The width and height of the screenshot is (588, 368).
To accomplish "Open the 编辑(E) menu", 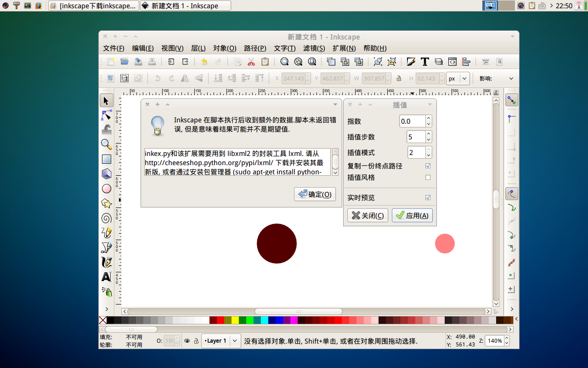I will (143, 48).
